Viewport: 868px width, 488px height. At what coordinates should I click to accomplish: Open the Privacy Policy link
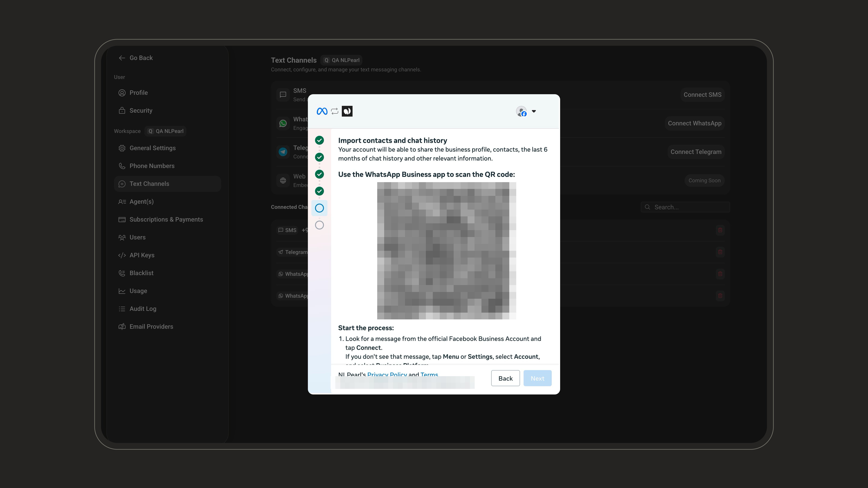click(x=387, y=374)
